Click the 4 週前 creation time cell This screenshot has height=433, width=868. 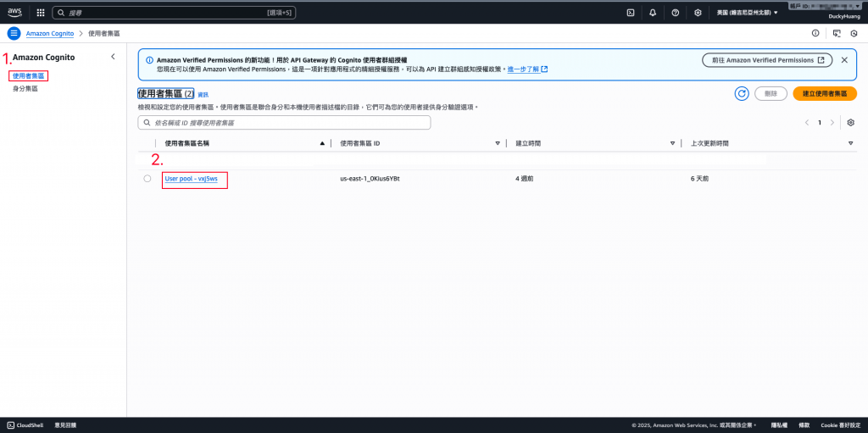(524, 179)
